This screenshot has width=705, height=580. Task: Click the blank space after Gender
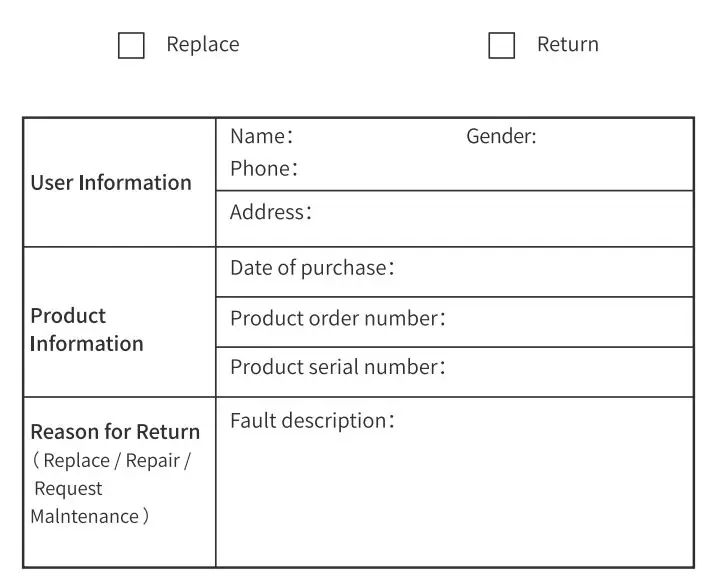click(x=610, y=136)
